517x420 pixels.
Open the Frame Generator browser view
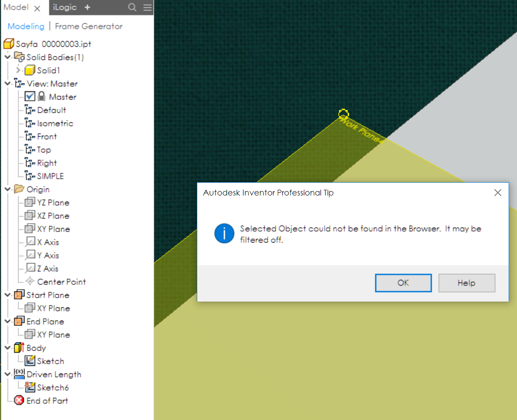(x=89, y=26)
